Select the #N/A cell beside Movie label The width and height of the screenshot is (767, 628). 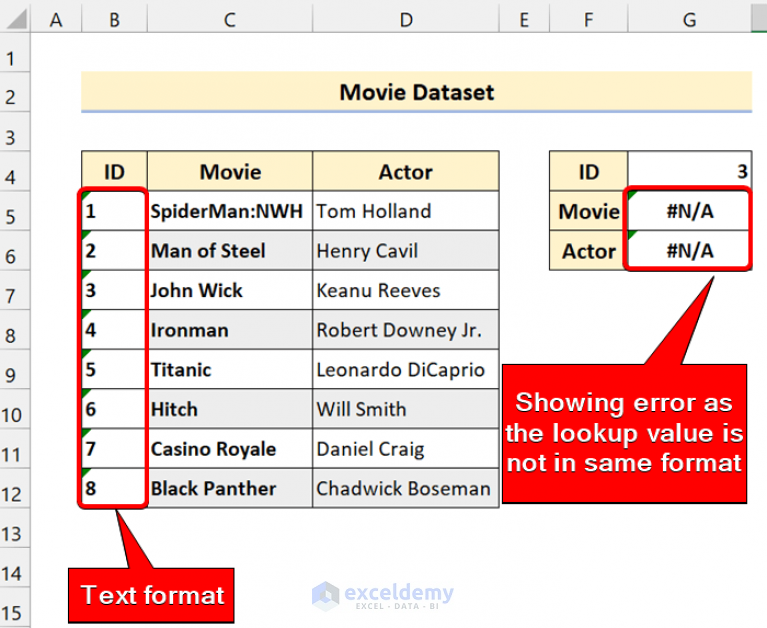tap(690, 211)
